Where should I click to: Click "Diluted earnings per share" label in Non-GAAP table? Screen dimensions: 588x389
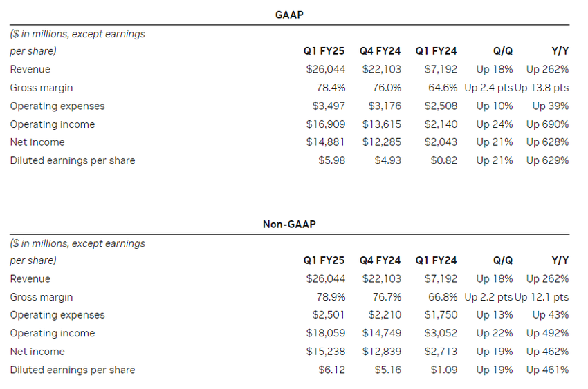[73, 370]
